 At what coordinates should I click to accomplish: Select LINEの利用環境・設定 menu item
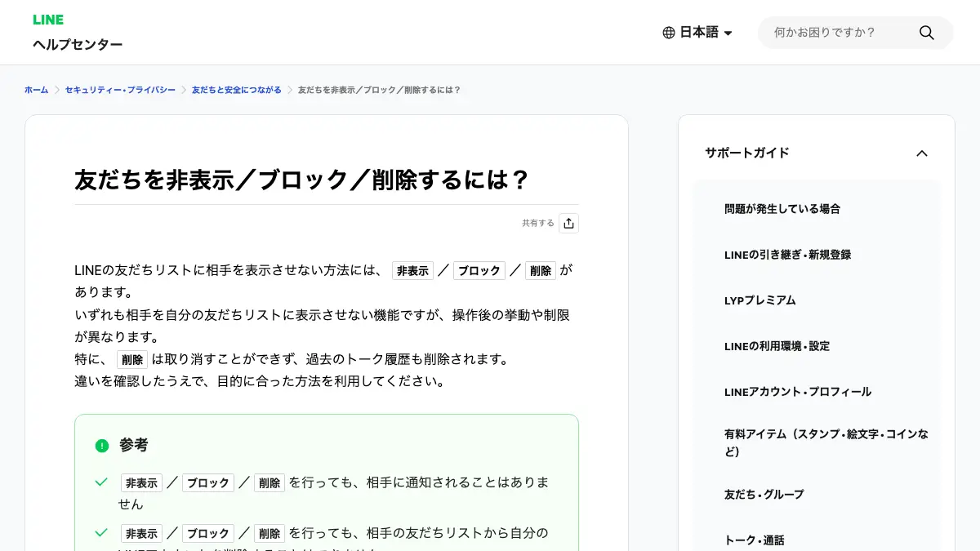point(777,346)
